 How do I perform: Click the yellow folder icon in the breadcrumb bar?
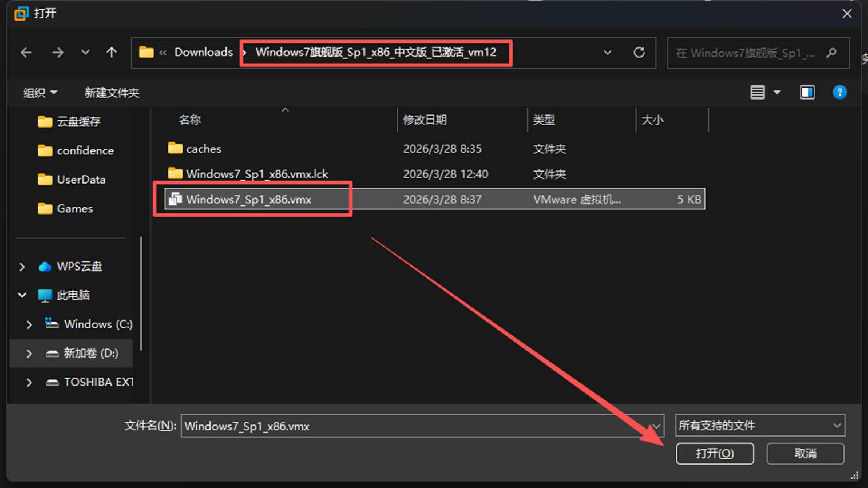(x=146, y=52)
